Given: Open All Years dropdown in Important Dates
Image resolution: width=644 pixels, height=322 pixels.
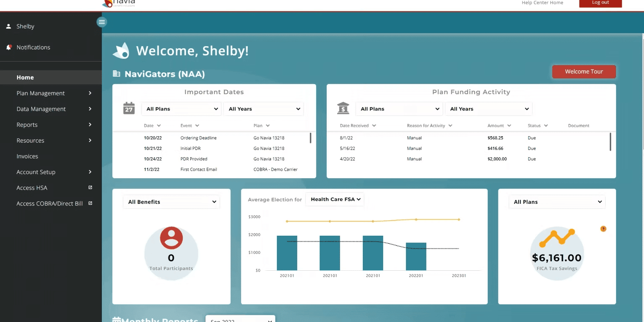Looking at the screenshot, I should 263,109.
